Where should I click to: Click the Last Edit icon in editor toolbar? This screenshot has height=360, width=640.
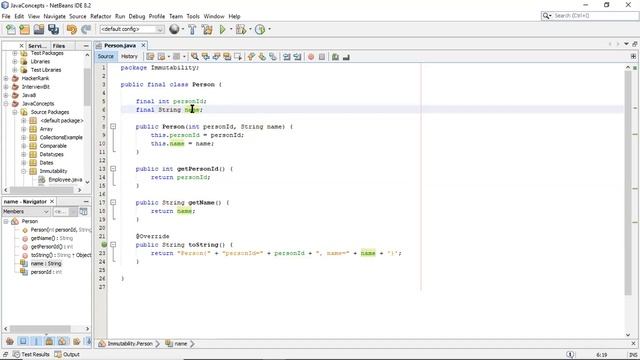point(150,57)
